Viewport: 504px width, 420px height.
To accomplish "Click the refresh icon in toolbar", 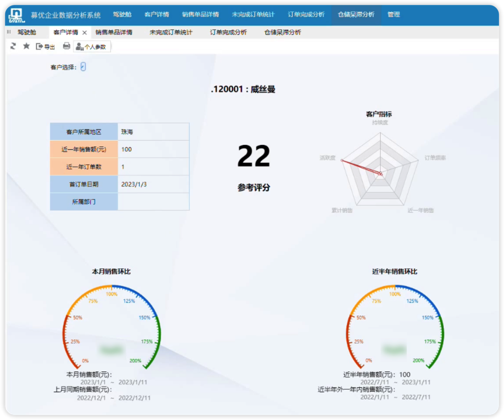I will coord(13,47).
